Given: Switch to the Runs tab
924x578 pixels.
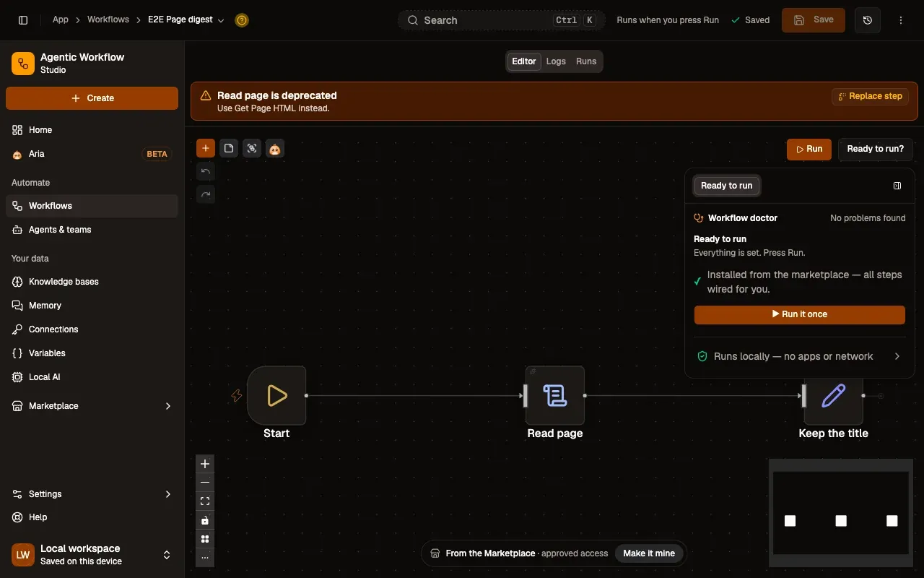Looking at the screenshot, I should pyautogui.click(x=586, y=61).
